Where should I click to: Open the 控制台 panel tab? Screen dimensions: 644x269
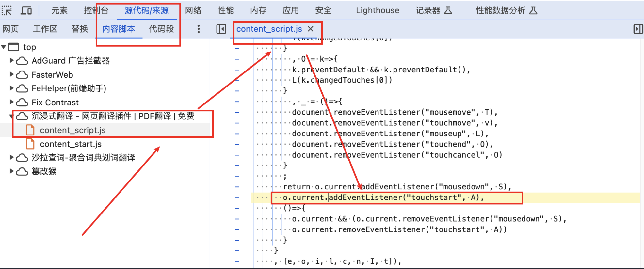[96, 10]
